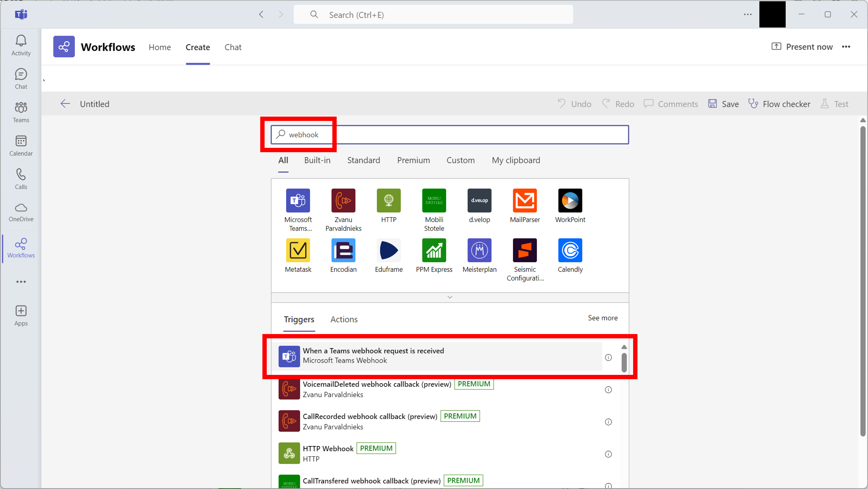The height and width of the screenshot is (489, 868).
Task: Filter connectors by Premium tab
Action: pyautogui.click(x=413, y=160)
